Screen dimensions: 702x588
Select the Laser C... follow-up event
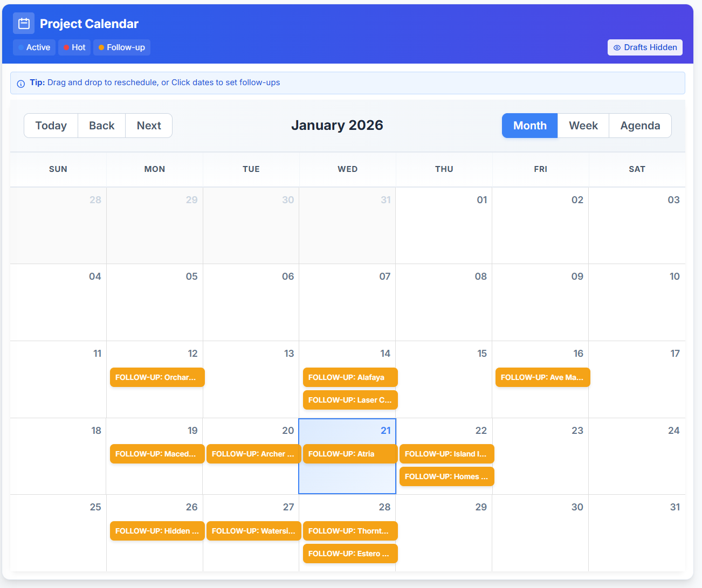[x=350, y=400]
